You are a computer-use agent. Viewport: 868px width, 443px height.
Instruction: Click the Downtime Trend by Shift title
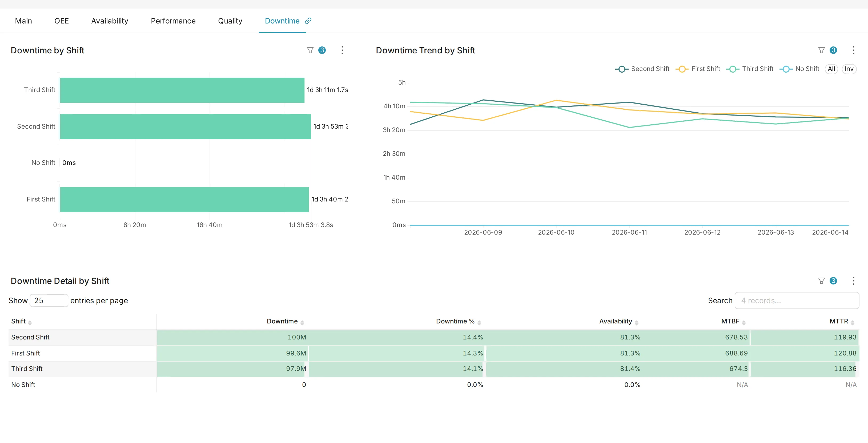(x=425, y=50)
